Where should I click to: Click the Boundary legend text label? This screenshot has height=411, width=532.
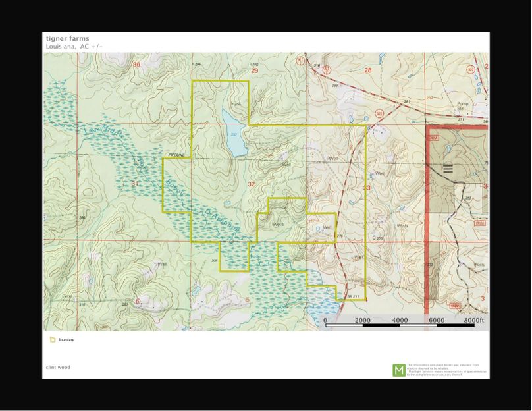coord(66,340)
